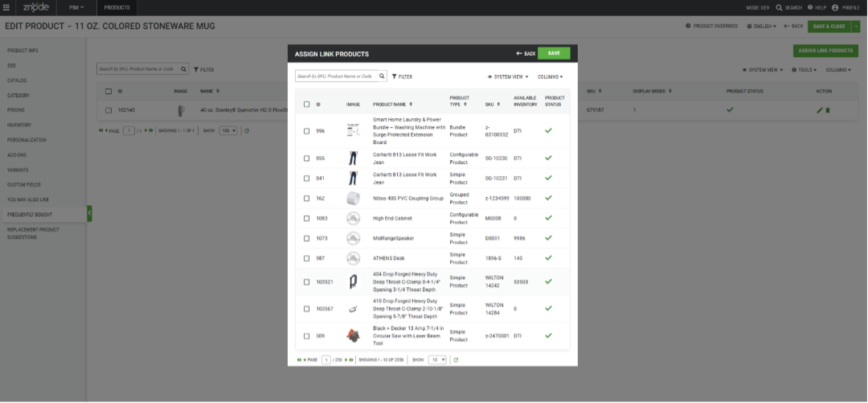Click the Product Overrides gear icon
The width and height of the screenshot is (868, 403).
(x=688, y=26)
